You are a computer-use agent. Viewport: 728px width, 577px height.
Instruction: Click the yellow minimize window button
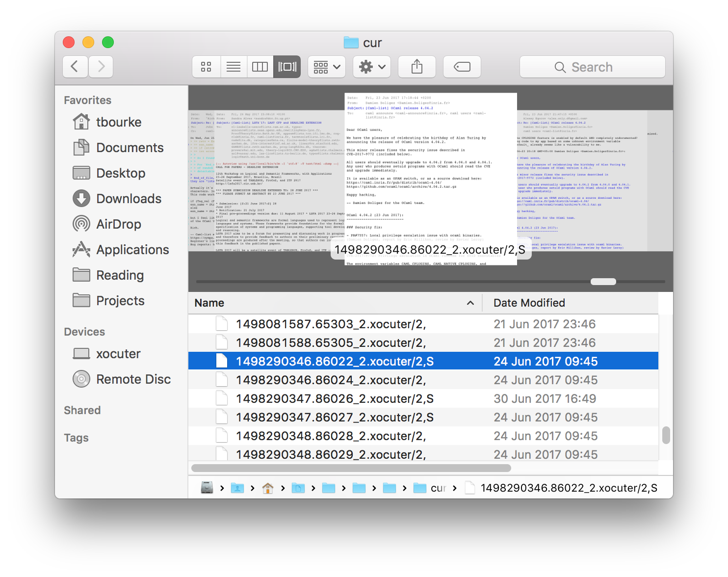click(x=88, y=42)
